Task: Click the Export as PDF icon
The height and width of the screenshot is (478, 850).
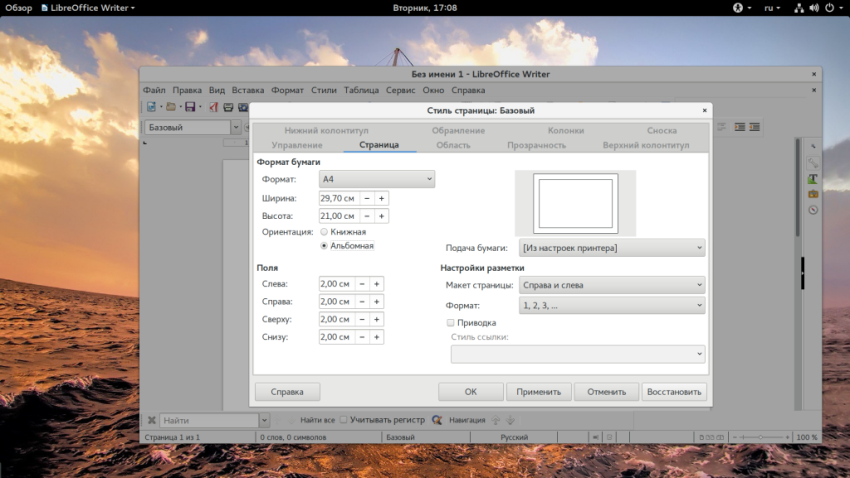Action: point(213,107)
